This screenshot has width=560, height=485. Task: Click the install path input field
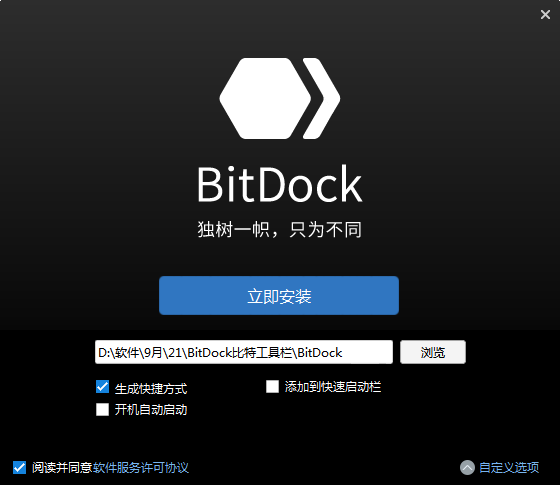tap(244, 352)
